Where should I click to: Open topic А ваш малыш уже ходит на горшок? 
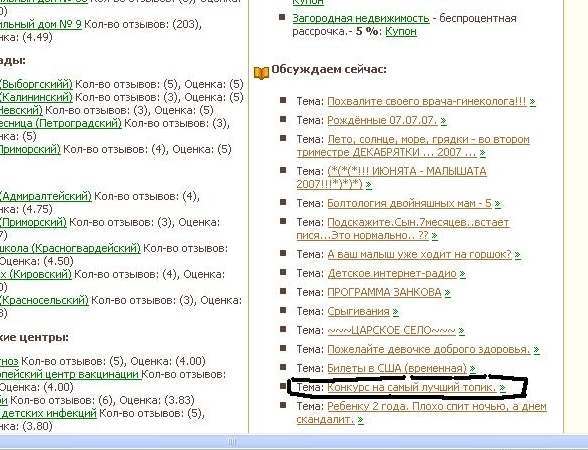419,254
